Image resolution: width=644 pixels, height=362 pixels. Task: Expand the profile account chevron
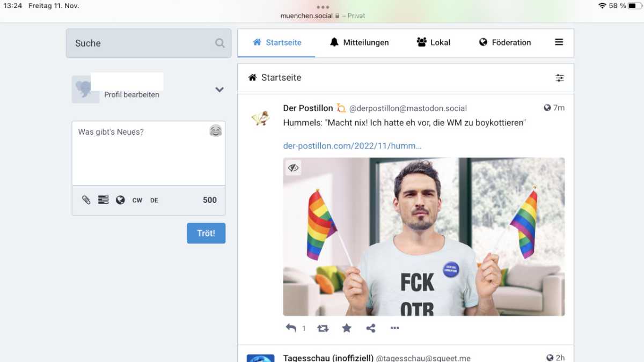(219, 90)
